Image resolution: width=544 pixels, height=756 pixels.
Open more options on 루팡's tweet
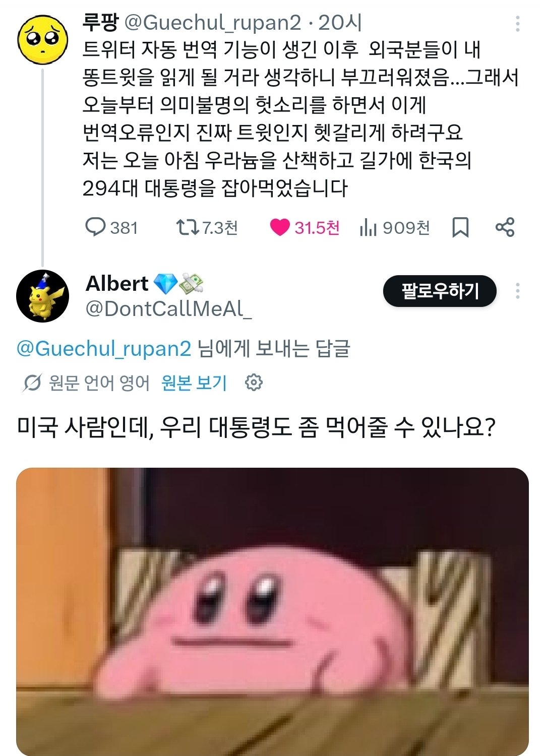518,24
